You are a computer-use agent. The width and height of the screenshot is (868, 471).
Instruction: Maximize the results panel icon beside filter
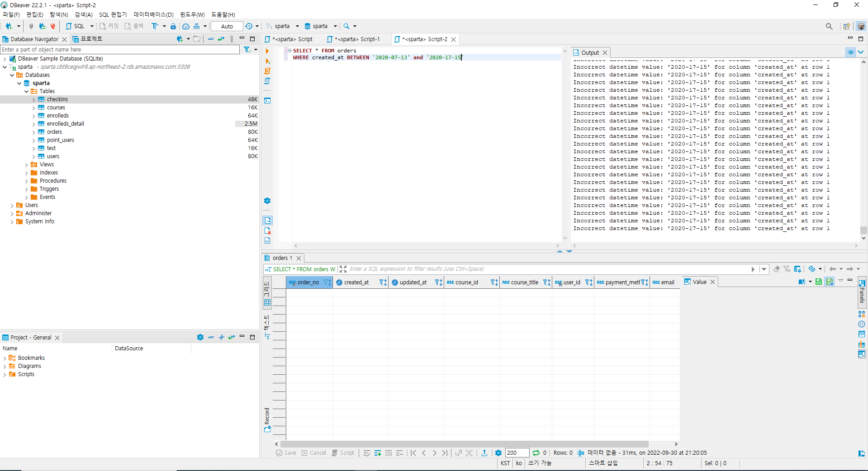click(343, 269)
